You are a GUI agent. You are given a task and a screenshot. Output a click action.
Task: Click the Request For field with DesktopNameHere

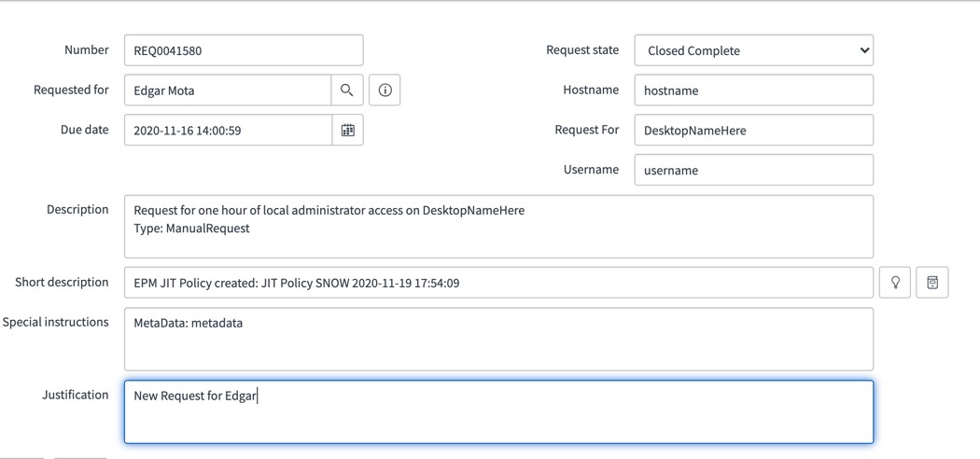[753, 131]
